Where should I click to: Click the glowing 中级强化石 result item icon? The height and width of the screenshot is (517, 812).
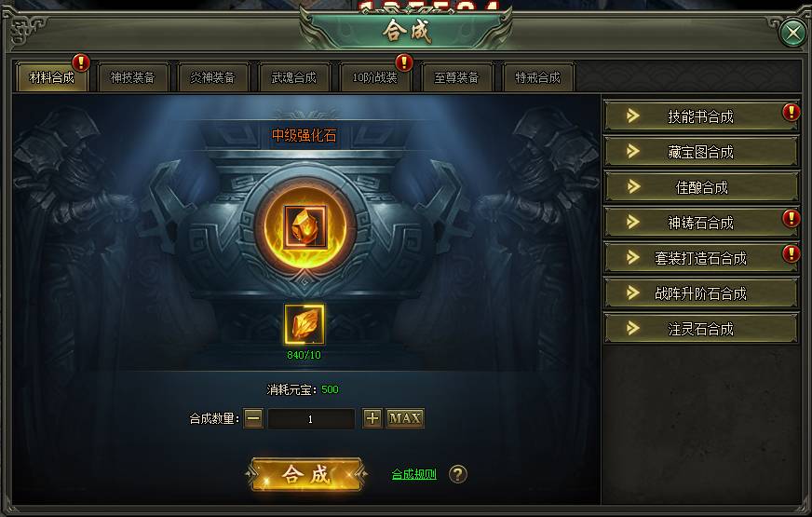305,226
